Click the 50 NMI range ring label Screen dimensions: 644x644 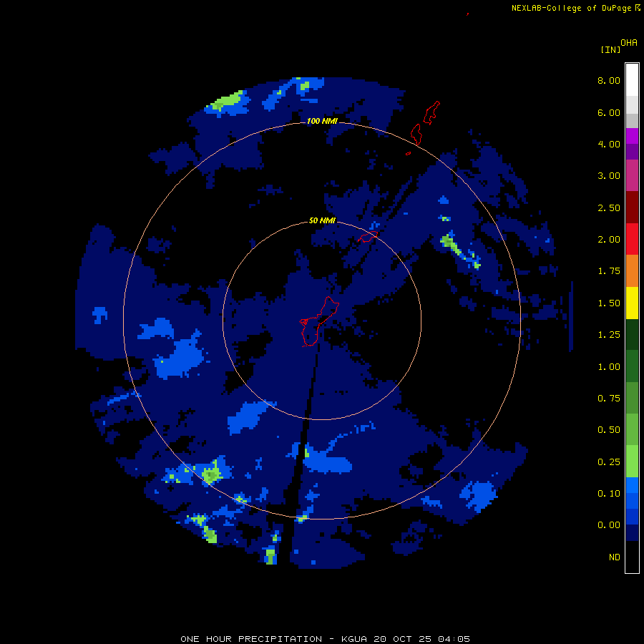click(x=322, y=220)
